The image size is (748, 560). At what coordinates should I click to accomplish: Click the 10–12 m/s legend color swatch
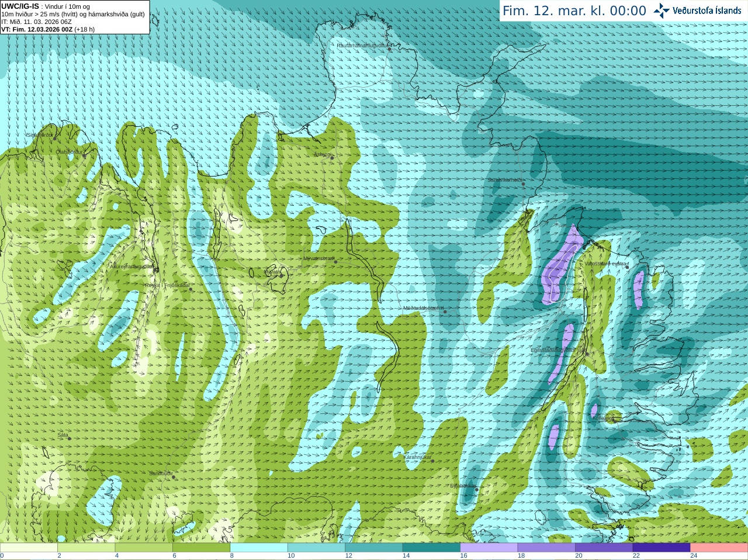pyautogui.click(x=317, y=548)
